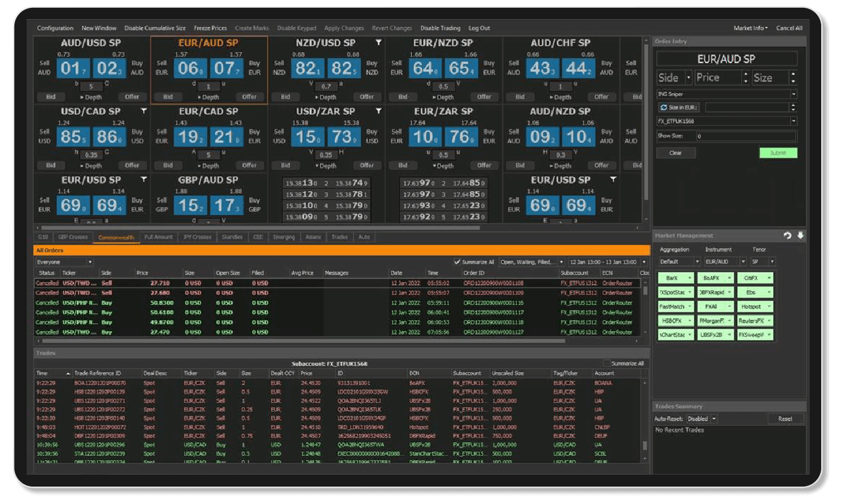
Task: Click the AUD/USD sell price tile 01
Action: click(x=74, y=69)
